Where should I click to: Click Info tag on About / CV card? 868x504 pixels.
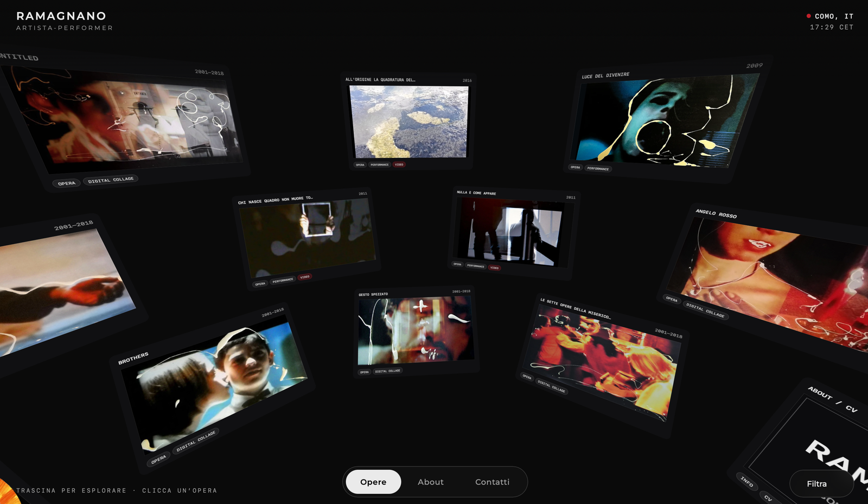coord(746,481)
